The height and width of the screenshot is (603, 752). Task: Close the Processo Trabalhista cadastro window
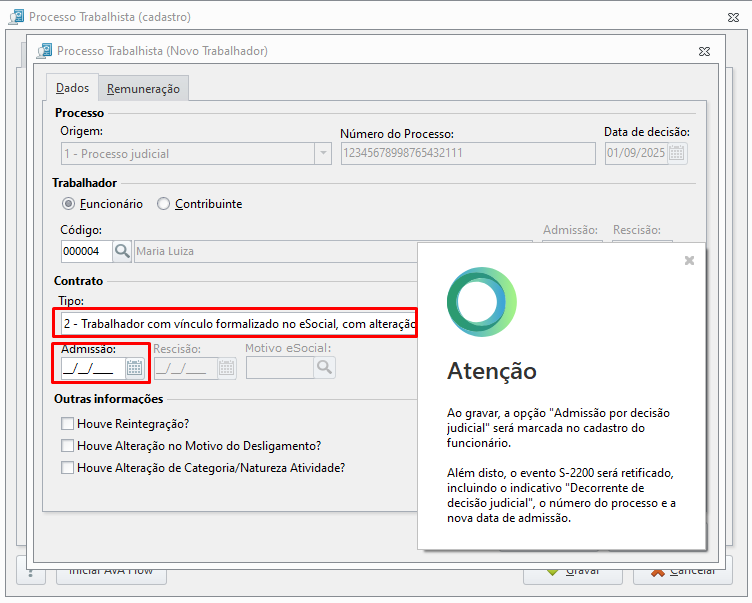point(733,17)
